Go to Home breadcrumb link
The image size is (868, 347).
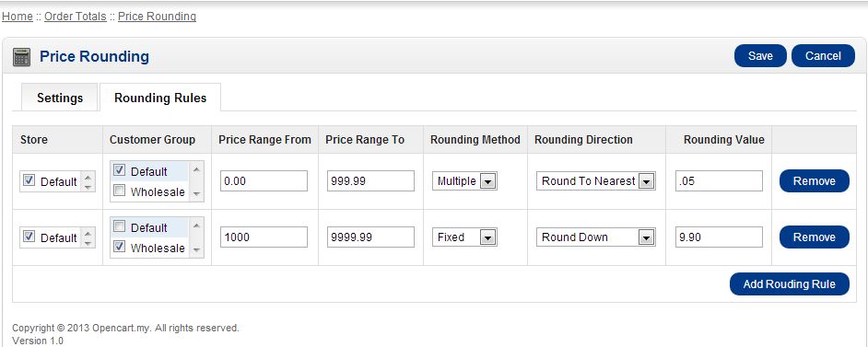click(18, 17)
